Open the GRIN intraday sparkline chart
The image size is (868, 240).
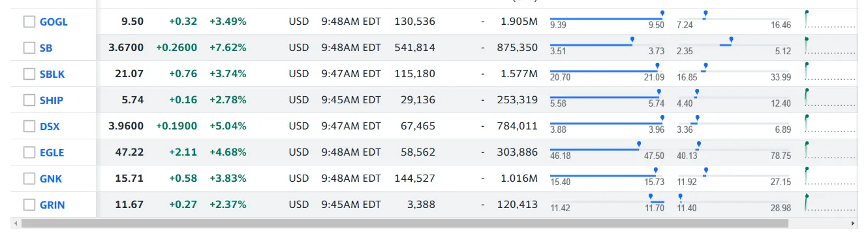coord(830,203)
